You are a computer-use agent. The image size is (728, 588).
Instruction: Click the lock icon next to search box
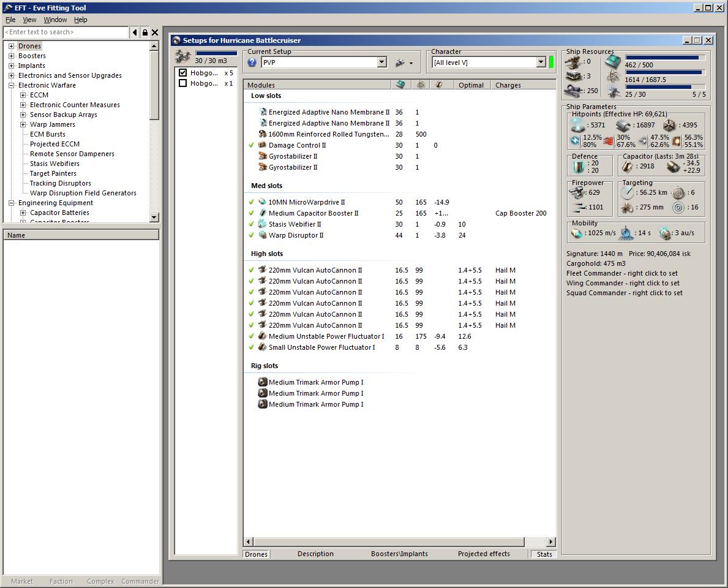tap(145, 32)
